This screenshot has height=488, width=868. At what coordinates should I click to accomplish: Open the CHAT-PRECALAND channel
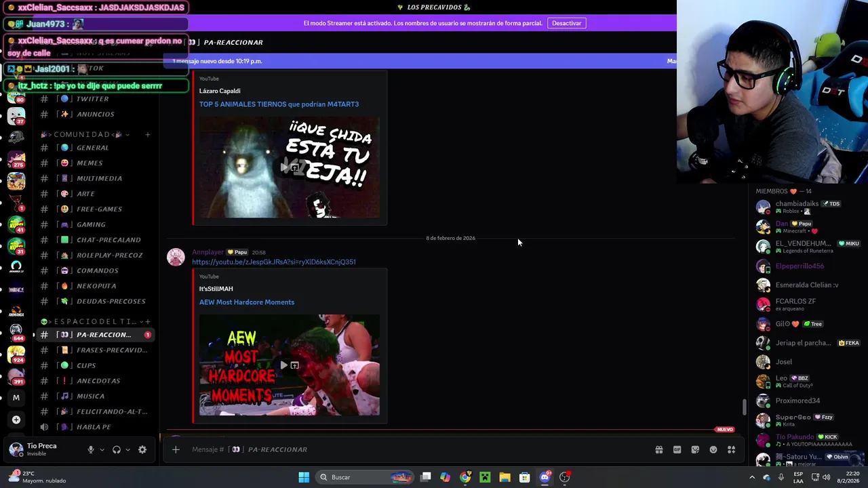94,240
